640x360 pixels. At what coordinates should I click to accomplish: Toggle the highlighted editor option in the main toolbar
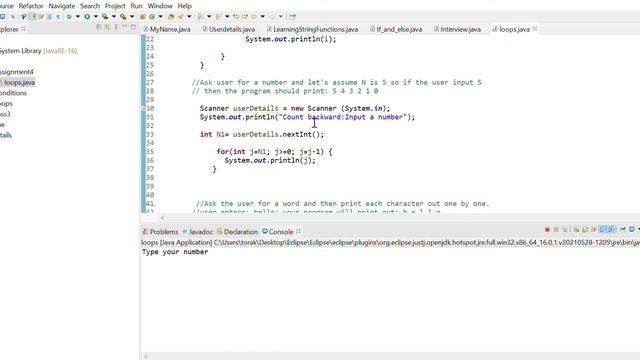click(x=32, y=17)
